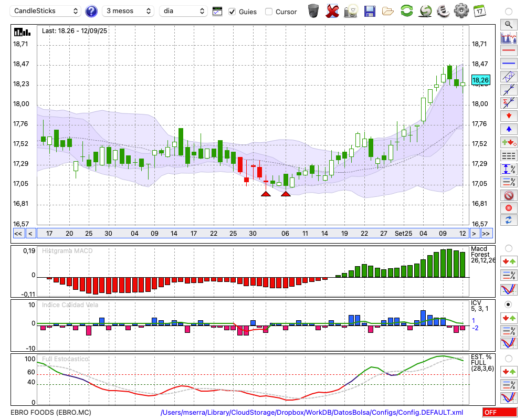Click the blue question mark help icon

91,12
